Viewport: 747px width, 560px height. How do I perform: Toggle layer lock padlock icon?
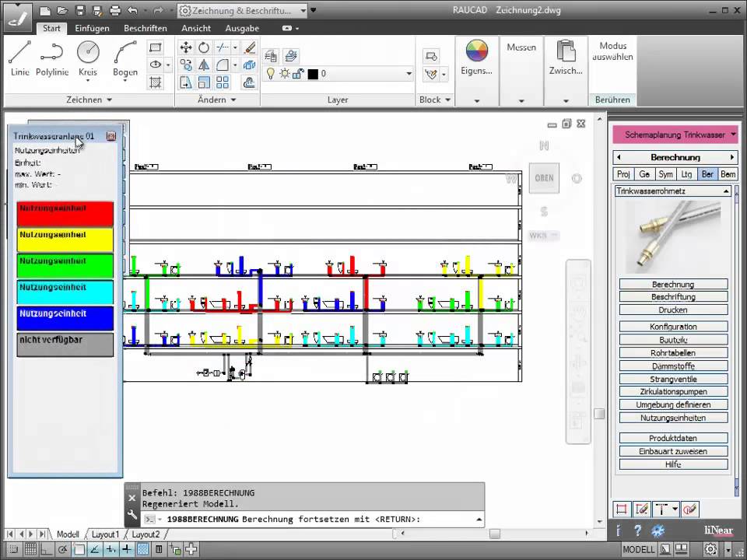coord(298,74)
